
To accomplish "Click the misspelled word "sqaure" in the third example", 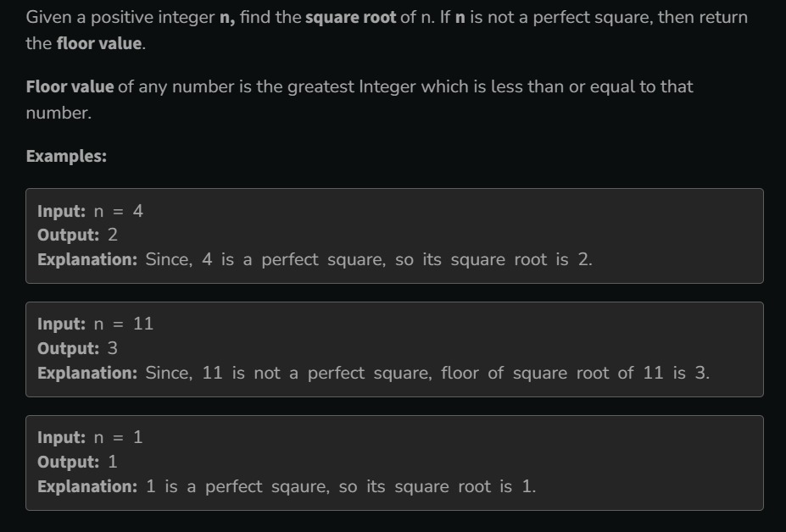I will tap(301, 486).
